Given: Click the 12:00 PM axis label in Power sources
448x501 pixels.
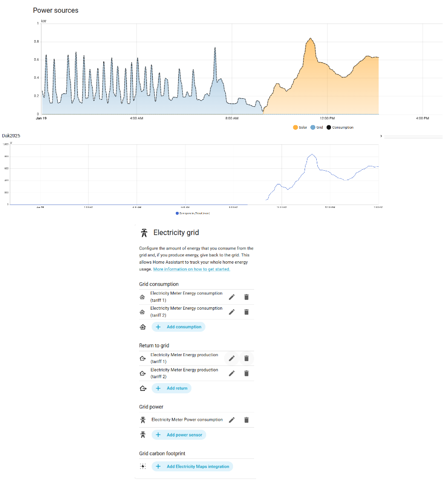Looking at the screenshot, I should pos(327,118).
